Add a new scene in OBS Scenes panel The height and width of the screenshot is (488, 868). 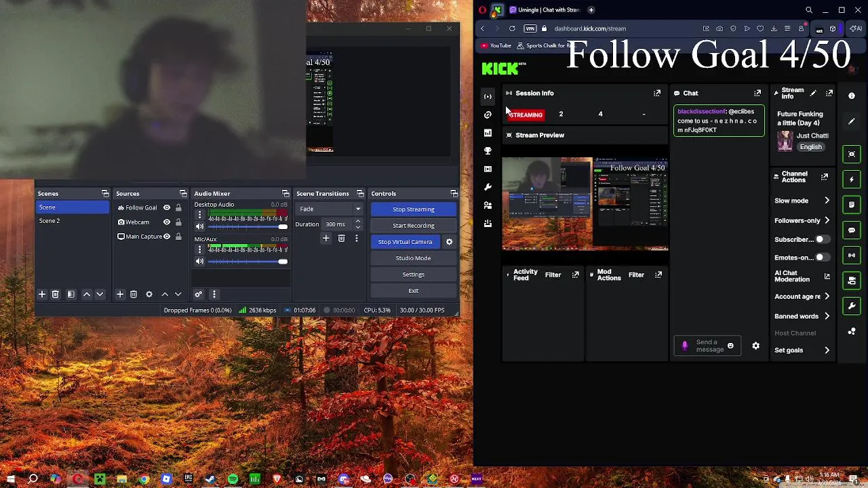point(42,294)
